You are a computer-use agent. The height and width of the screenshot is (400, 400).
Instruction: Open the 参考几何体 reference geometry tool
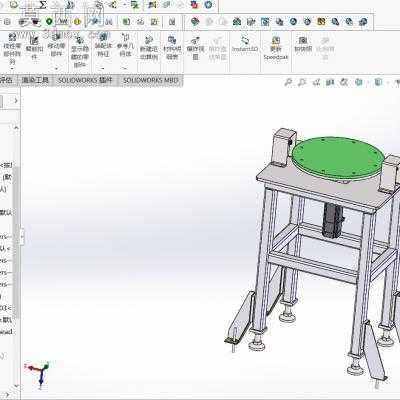(125, 45)
